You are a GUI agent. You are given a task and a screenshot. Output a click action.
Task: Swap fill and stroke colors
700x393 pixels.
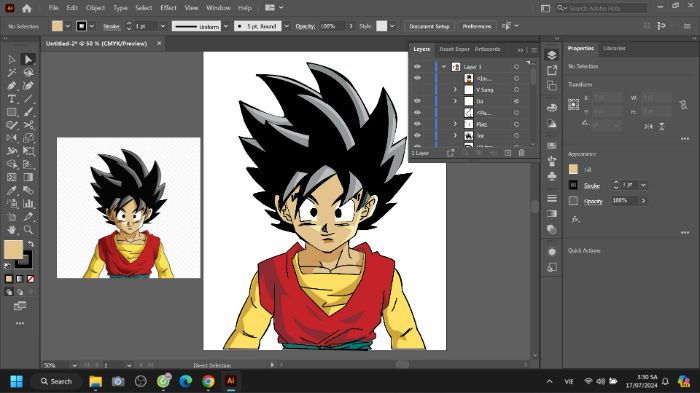pyautogui.click(x=31, y=244)
